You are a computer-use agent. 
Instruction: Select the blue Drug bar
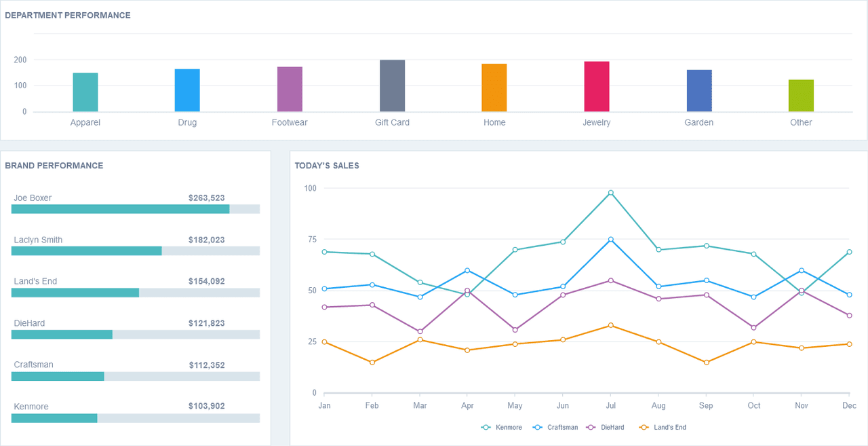click(187, 90)
